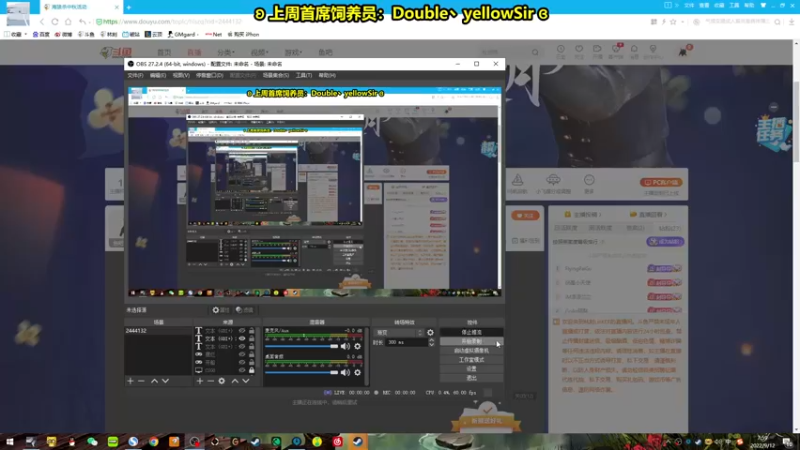The height and width of the screenshot is (450, 800).
Task: Click the browser back arrow
Action: tap(42, 21)
